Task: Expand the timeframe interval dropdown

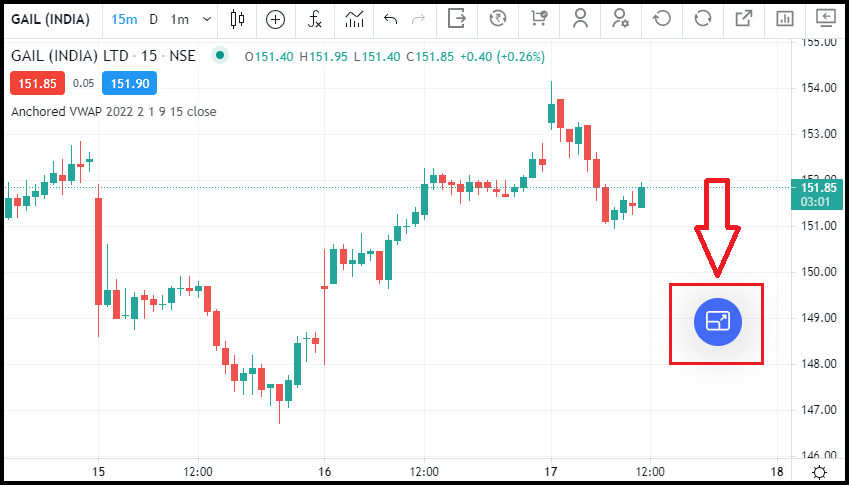Action: [206, 20]
